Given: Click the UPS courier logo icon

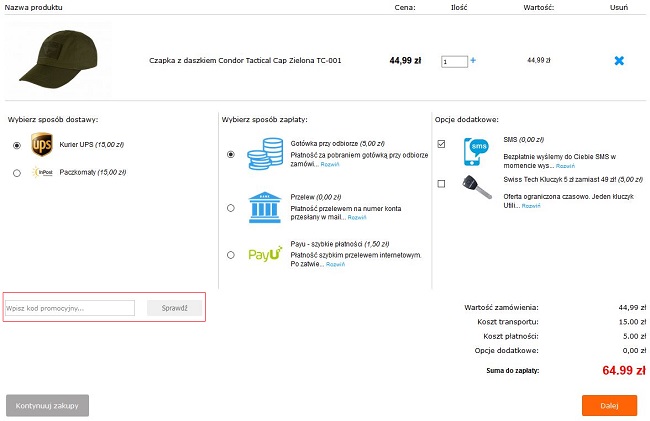Looking at the screenshot, I should 42,145.
